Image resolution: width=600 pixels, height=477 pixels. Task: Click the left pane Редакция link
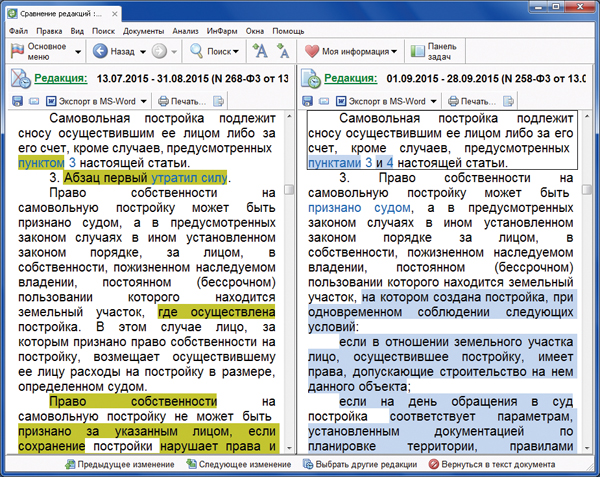click(60, 77)
